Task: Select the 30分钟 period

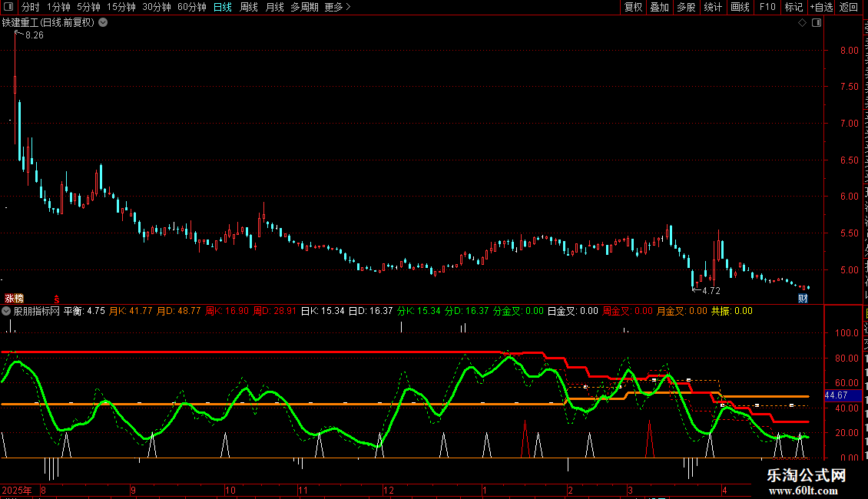Action: (157, 7)
